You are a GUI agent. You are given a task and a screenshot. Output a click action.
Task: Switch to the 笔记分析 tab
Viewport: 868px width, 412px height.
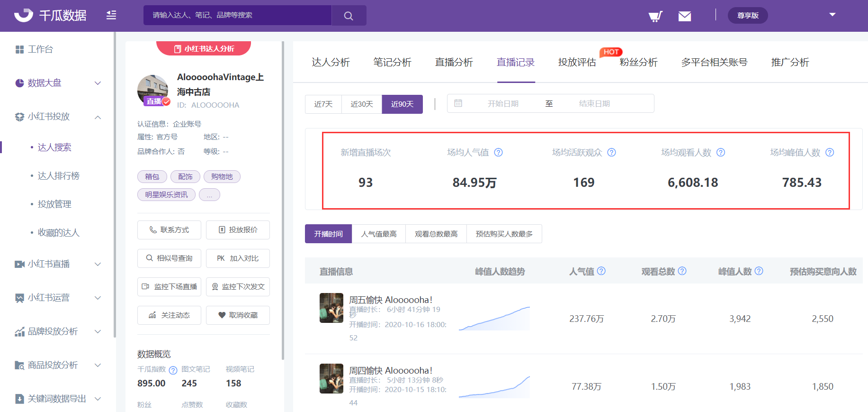(x=392, y=63)
